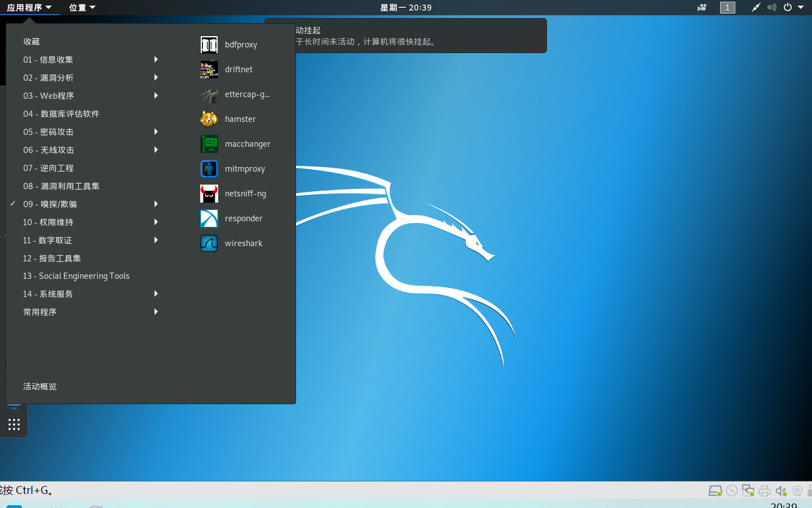This screenshot has height=508, width=812.
Task: Click the driftnet label text
Action: tap(239, 69)
